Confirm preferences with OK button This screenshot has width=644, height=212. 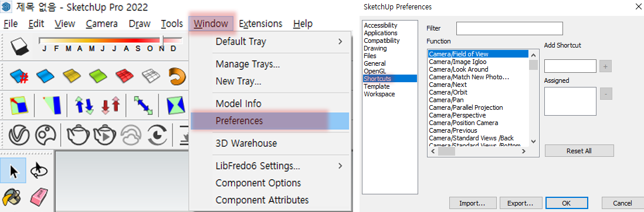click(x=567, y=203)
